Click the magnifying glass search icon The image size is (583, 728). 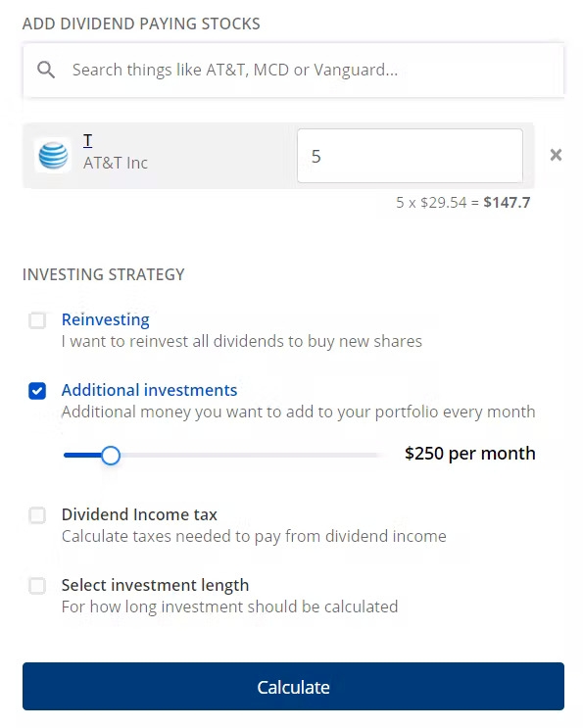coord(46,70)
